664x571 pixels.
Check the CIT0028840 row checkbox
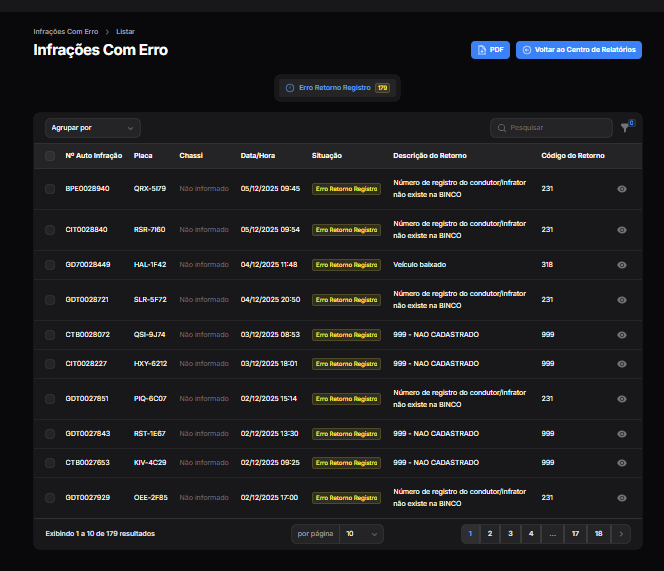click(x=50, y=230)
